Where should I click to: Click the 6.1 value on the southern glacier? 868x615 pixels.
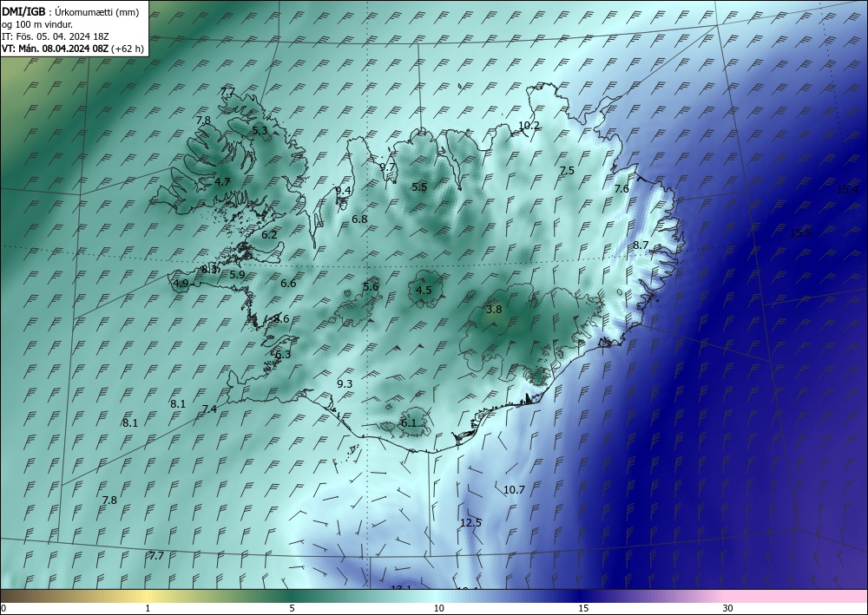pyautogui.click(x=408, y=423)
